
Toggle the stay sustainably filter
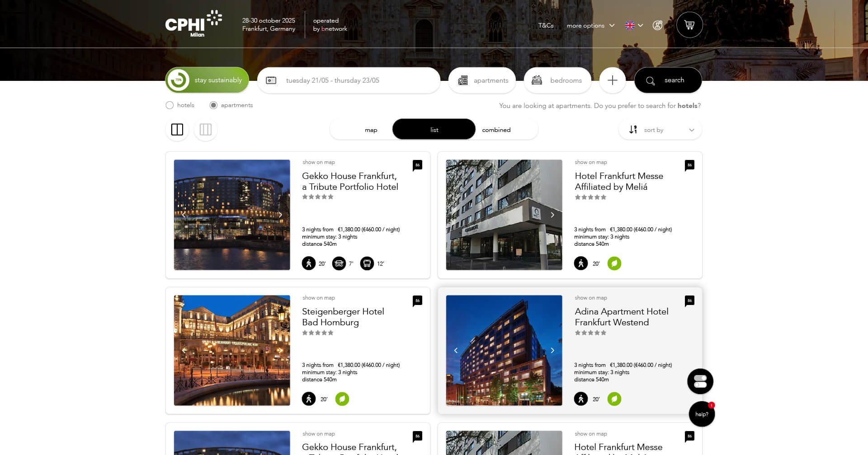click(x=207, y=80)
